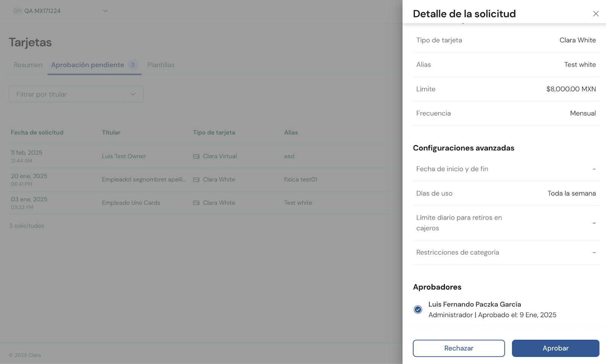Click the Clara White card type value

pos(578,40)
